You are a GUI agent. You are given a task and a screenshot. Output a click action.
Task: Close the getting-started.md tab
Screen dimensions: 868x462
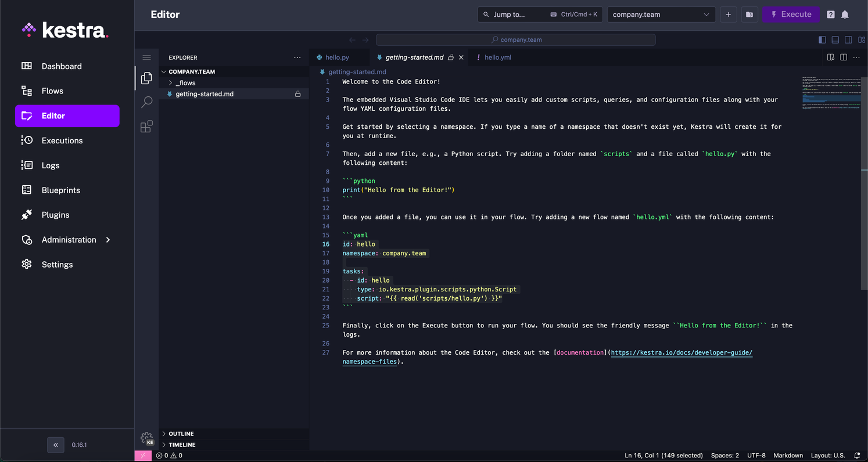click(x=461, y=57)
